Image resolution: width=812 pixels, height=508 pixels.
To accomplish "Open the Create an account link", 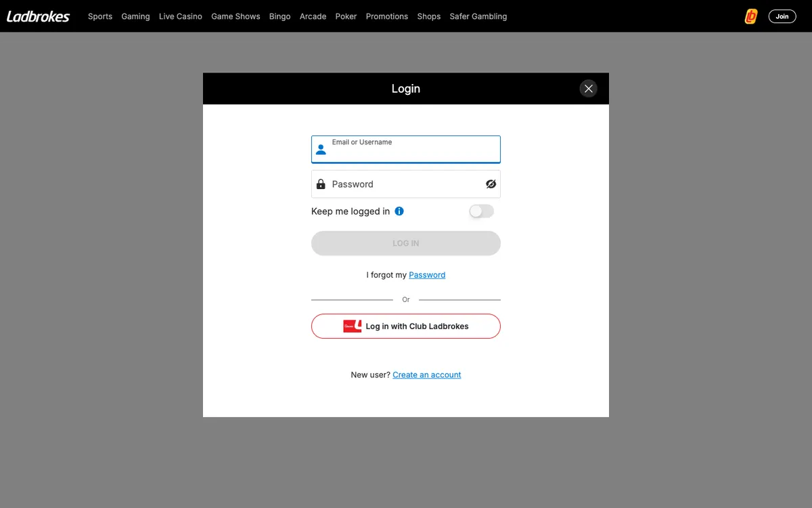I will [x=427, y=375].
